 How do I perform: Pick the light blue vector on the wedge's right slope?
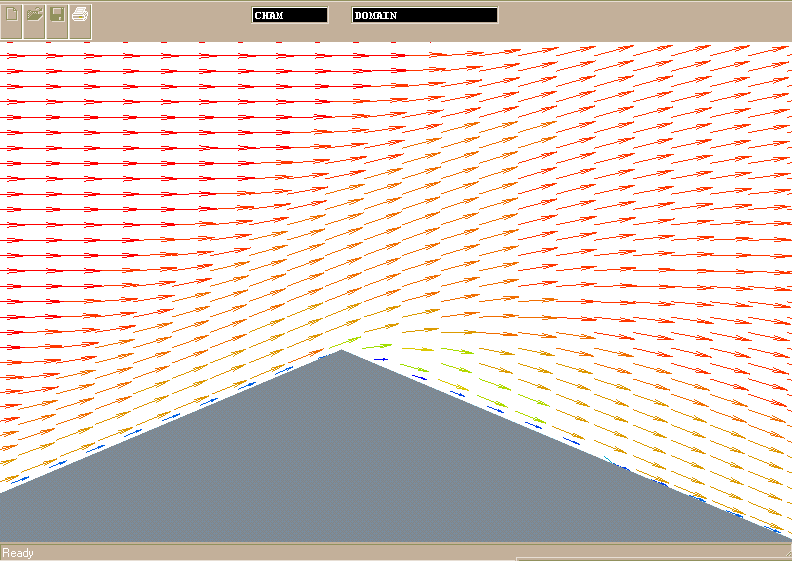click(607, 459)
